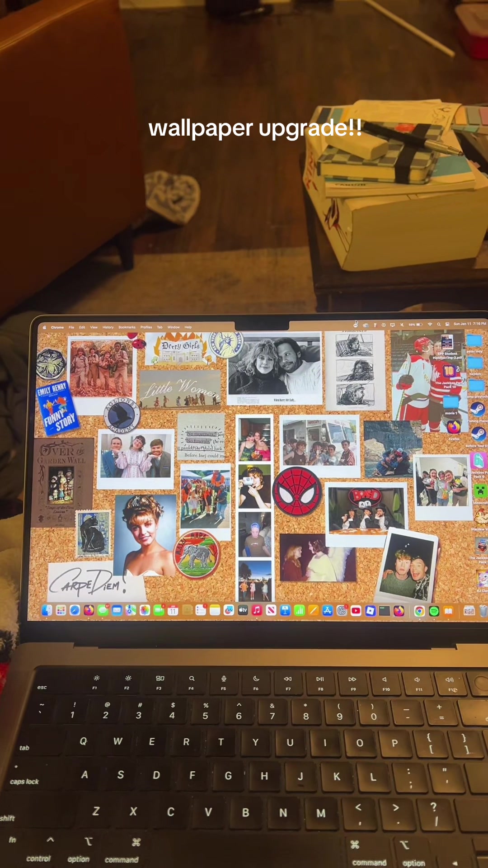Open the Help menu
Screen dimensions: 488x868
click(188, 327)
